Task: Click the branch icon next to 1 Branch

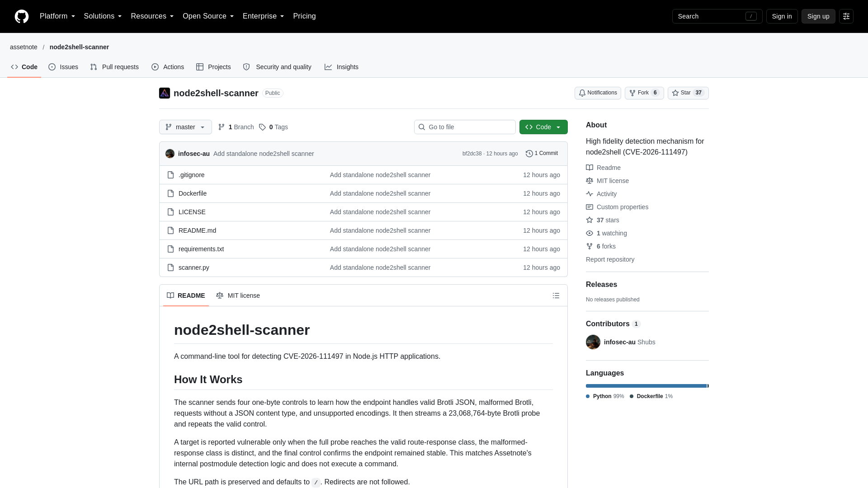Action: (x=222, y=127)
